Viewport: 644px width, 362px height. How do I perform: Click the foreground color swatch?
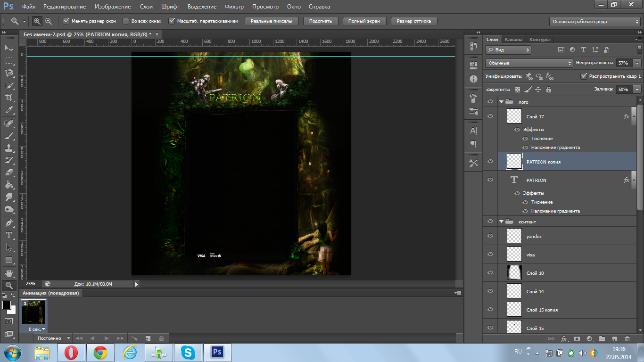tap(7, 305)
